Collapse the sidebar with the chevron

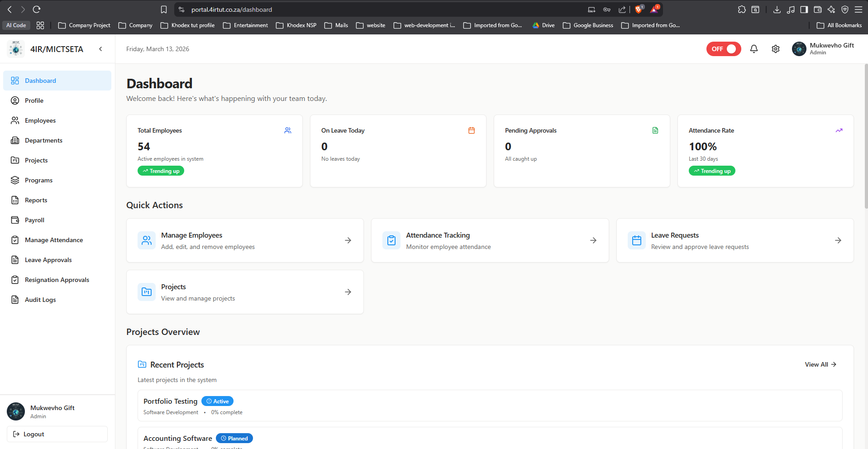pos(100,49)
